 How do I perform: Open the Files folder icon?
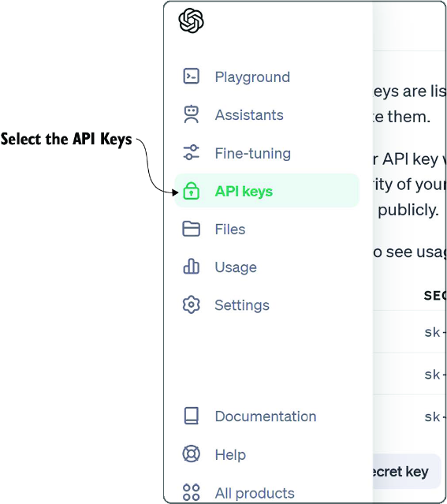(192, 229)
